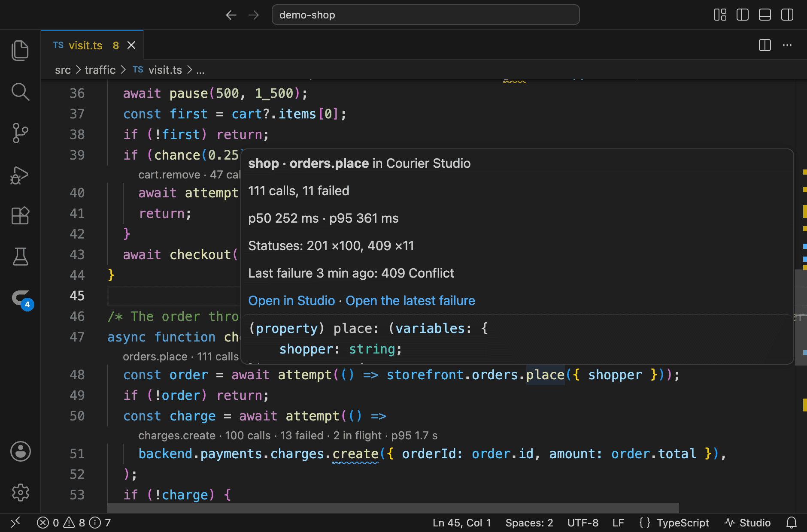Open More Actions ellipsis menu in editor

(x=787, y=45)
